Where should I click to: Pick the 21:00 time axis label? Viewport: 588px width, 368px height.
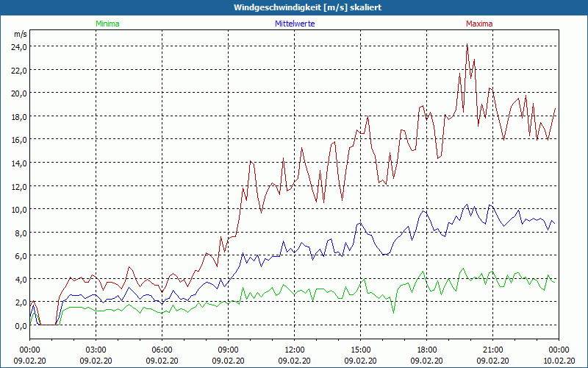pyautogui.click(x=493, y=350)
